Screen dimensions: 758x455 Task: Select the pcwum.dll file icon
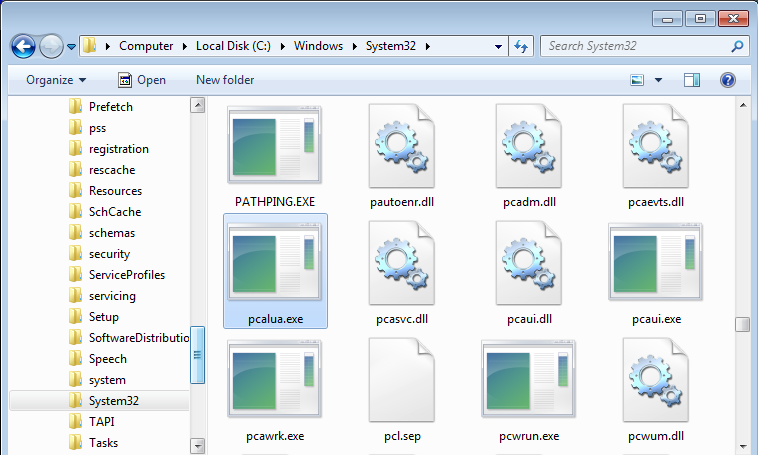[x=656, y=380]
